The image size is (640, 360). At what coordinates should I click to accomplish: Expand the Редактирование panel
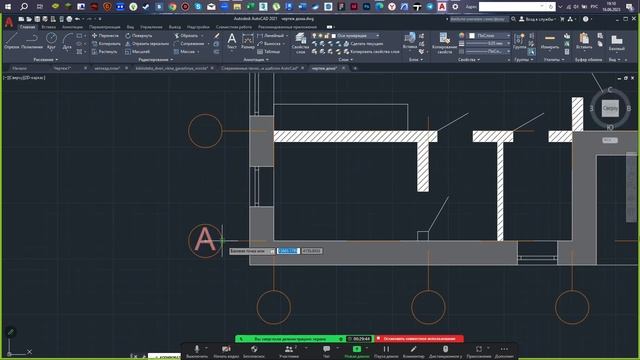pyautogui.click(x=156, y=60)
